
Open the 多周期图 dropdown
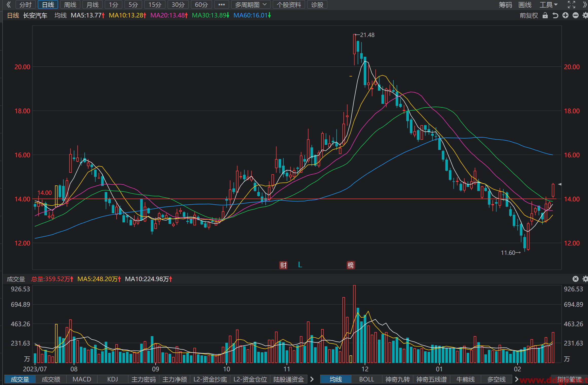(251, 5)
